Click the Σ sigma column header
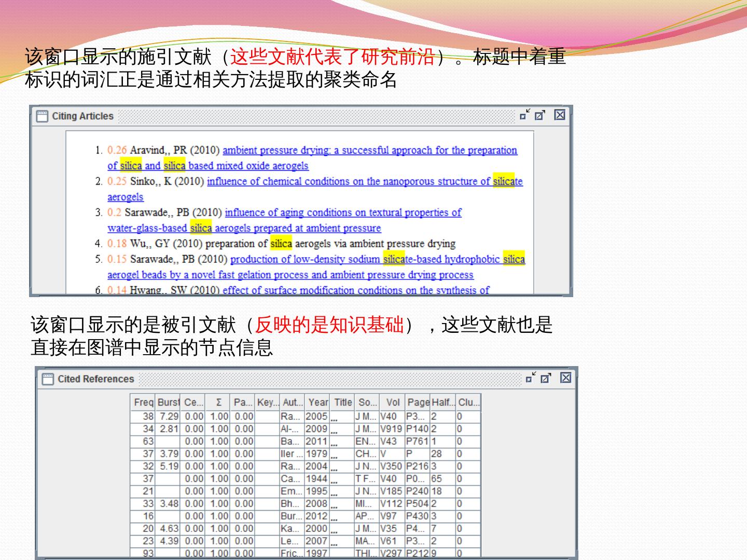The width and height of the screenshot is (747, 560). [218, 402]
